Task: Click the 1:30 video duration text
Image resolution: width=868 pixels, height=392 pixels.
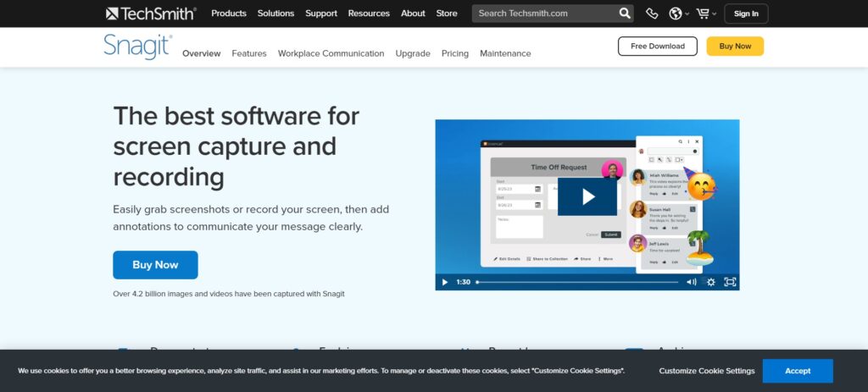Action: coord(464,282)
